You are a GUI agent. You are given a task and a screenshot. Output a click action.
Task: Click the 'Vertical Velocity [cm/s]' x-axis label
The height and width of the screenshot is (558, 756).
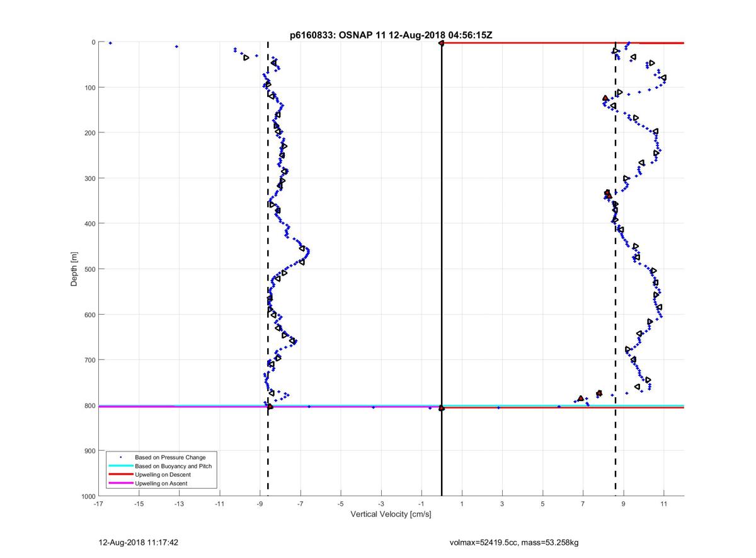pyautogui.click(x=391, y=514)
